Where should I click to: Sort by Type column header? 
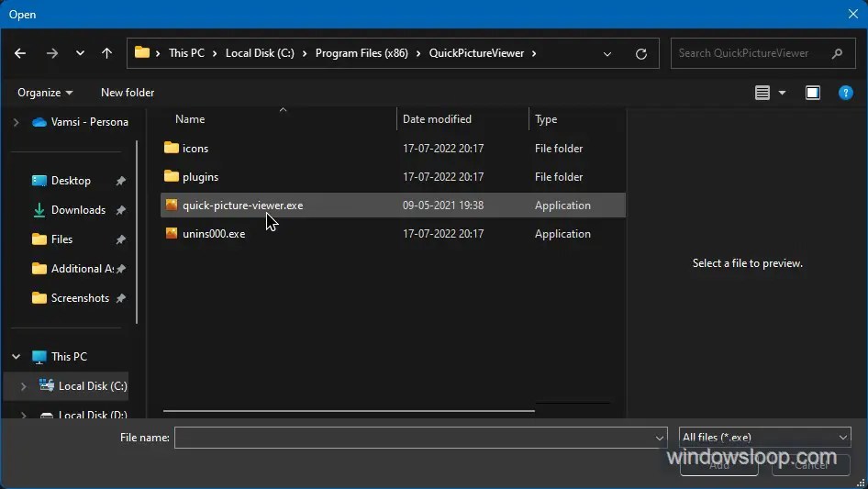point(546,119)
